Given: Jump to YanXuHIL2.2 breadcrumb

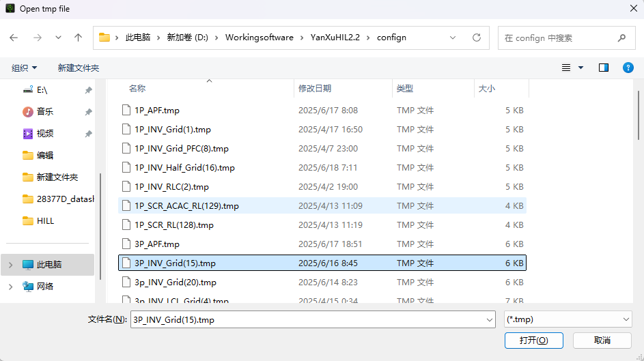Looking at the screenshot, I should click(x=335, y=38).
